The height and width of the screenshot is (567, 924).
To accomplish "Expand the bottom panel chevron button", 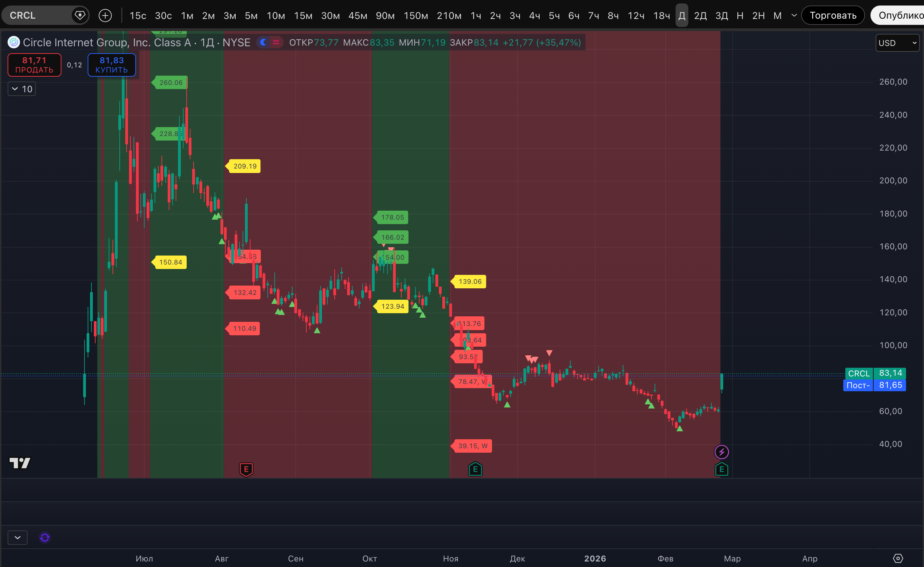I will [x=17, y=537].
